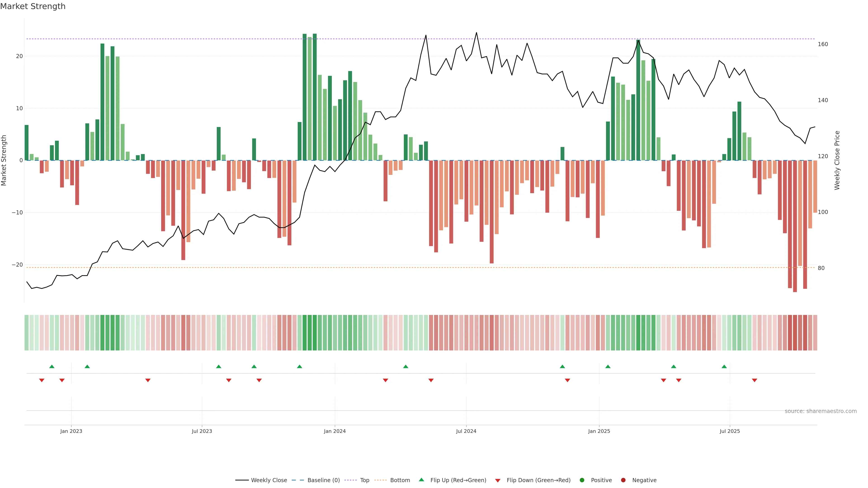Click the Positive green circle legend icon
This screenshot has height=488, width=868.
click(582, 480)
